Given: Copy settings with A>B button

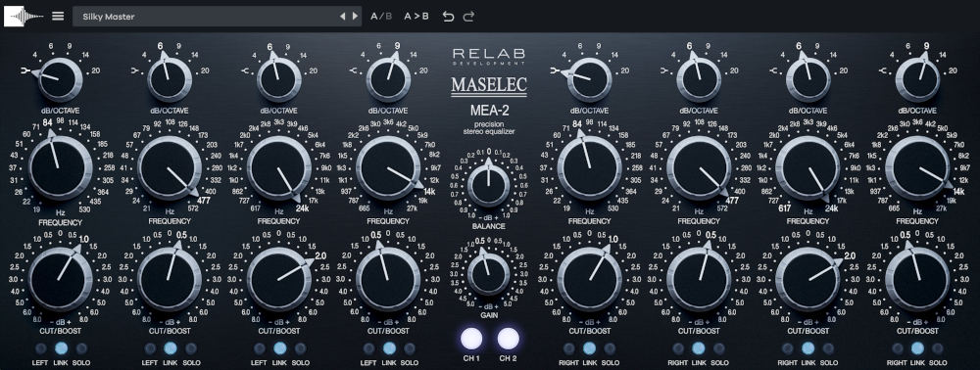Looking at the screenshot, I should [x=416, y=17].
